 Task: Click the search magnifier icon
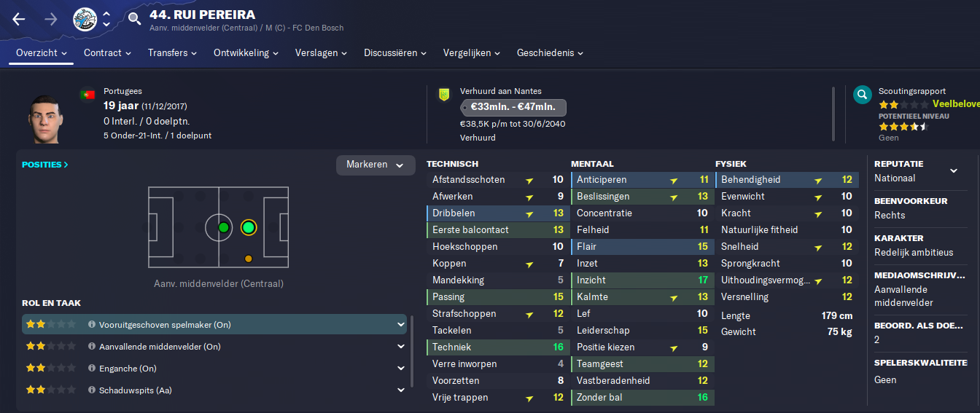tap(134, 19)
